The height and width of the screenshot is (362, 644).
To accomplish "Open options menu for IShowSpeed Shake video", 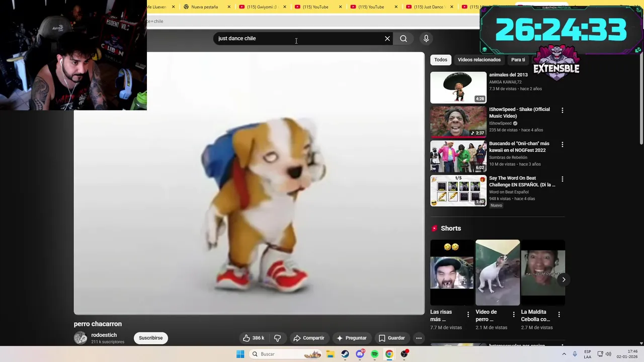I will tap(562, 110).
